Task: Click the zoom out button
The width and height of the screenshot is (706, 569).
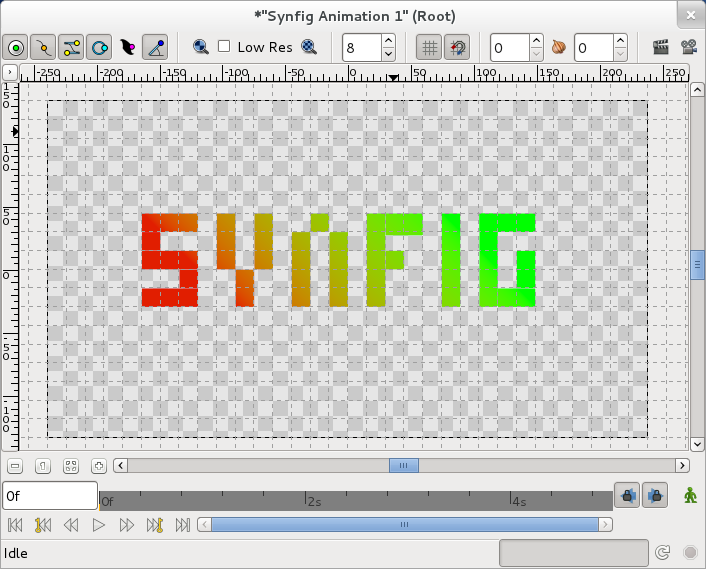Action: 15,466
